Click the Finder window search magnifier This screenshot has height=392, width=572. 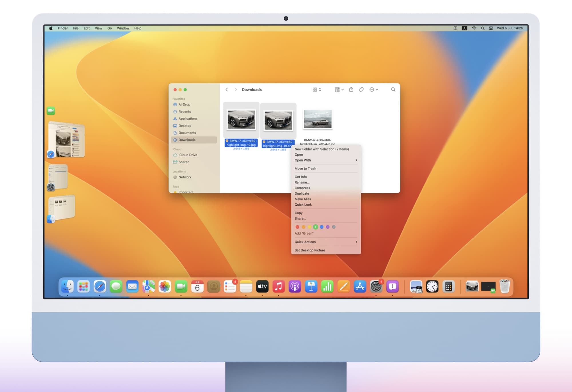click(393, 90)
